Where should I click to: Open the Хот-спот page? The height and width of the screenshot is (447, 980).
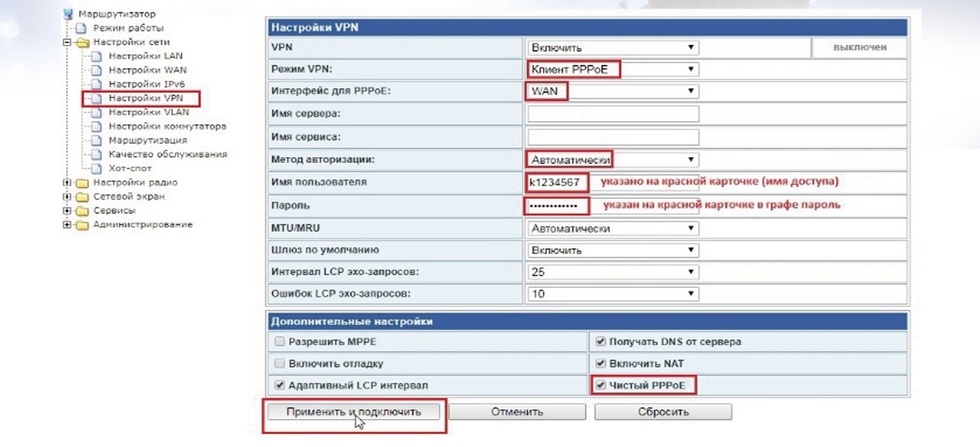point(130,168)
